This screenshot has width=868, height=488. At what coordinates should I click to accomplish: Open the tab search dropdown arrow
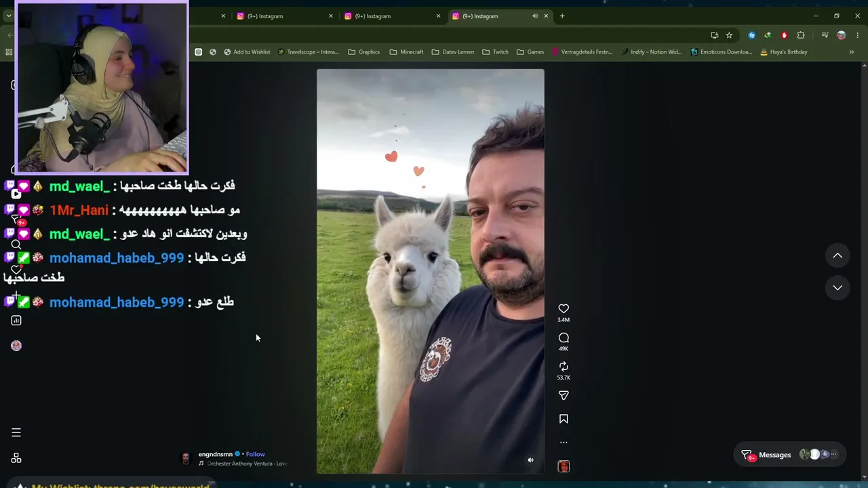tap(9, 16)
